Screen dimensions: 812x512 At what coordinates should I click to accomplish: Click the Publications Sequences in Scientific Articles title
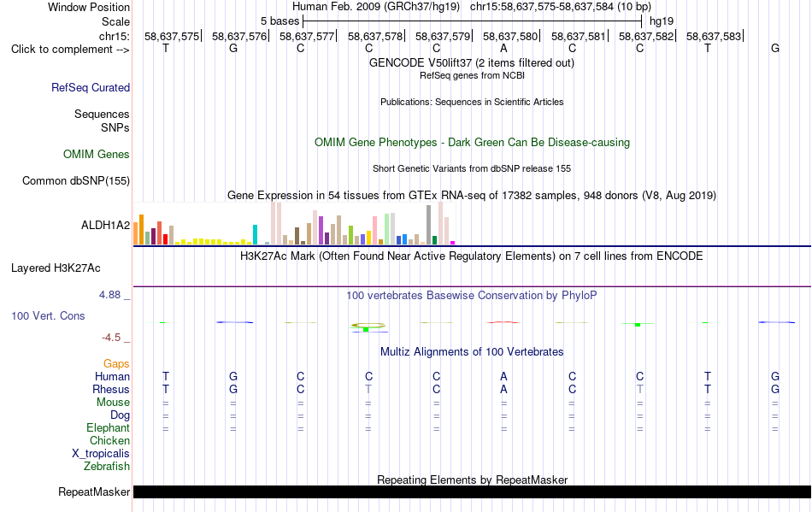pyautogui.click(x=472, y=102)
